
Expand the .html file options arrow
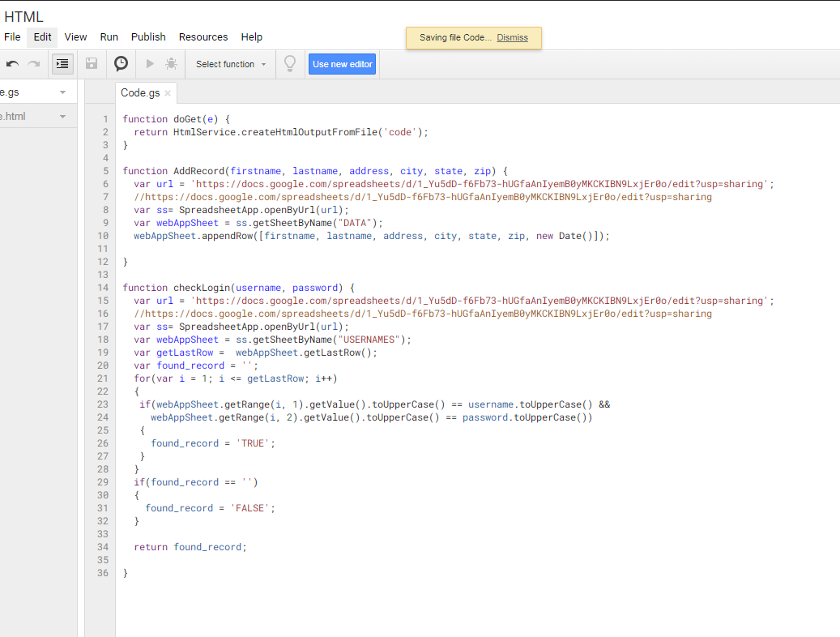(62, 117)
